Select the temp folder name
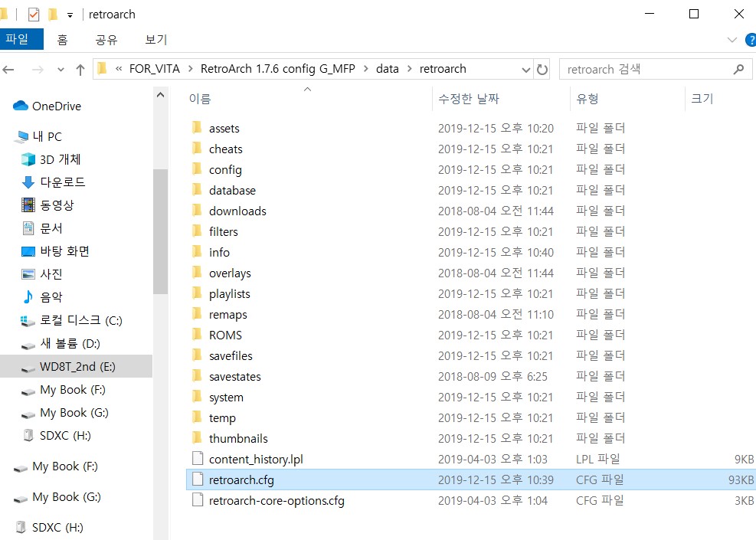 pos(222,418)
